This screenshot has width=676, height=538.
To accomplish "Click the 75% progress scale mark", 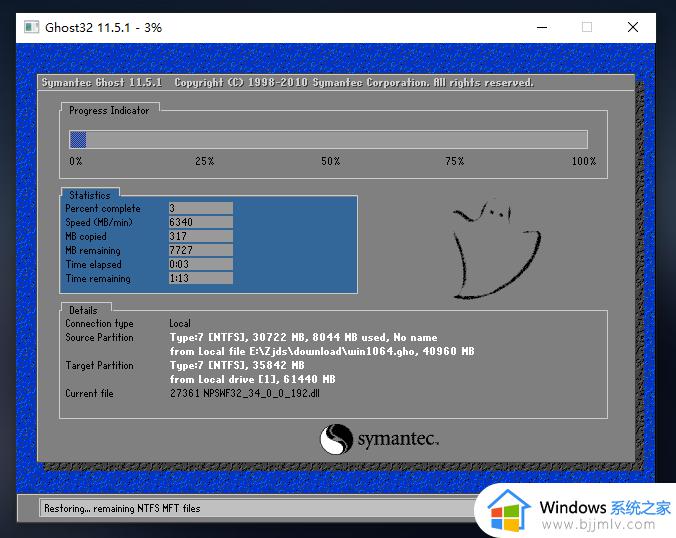I will pyautogui.click(x=454, y=161).
